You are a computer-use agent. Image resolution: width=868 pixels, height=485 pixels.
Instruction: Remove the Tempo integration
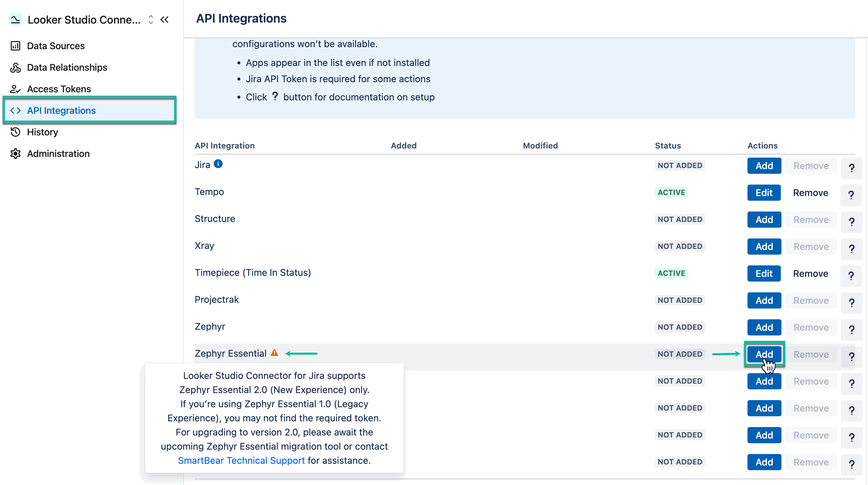tap(810, 192)
